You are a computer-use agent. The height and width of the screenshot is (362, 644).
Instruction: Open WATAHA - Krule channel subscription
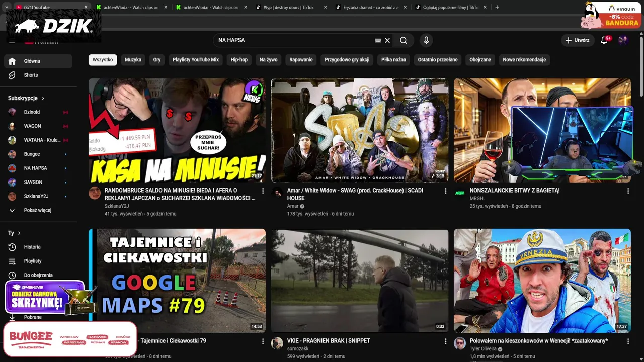(x=38, y=140)
